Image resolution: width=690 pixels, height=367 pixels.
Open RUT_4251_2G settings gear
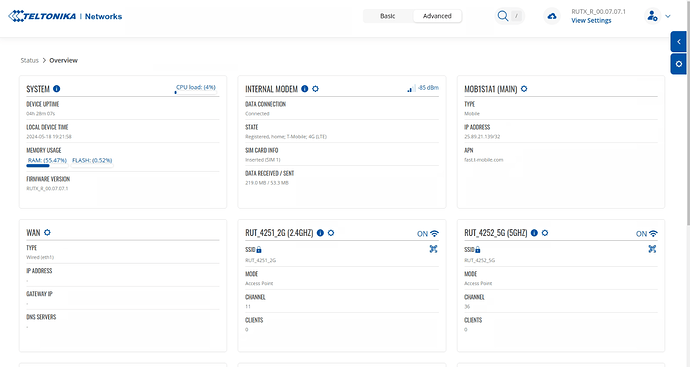[x=331, y=233]
